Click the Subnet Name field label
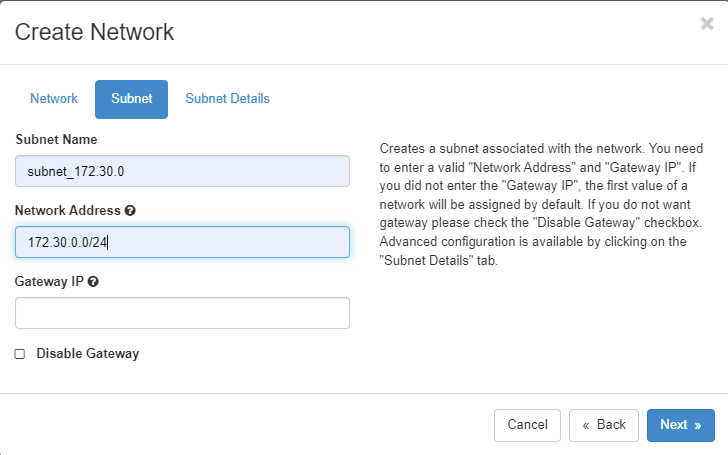The width and height of the screenshot is (728, 455). click(56, 139)
